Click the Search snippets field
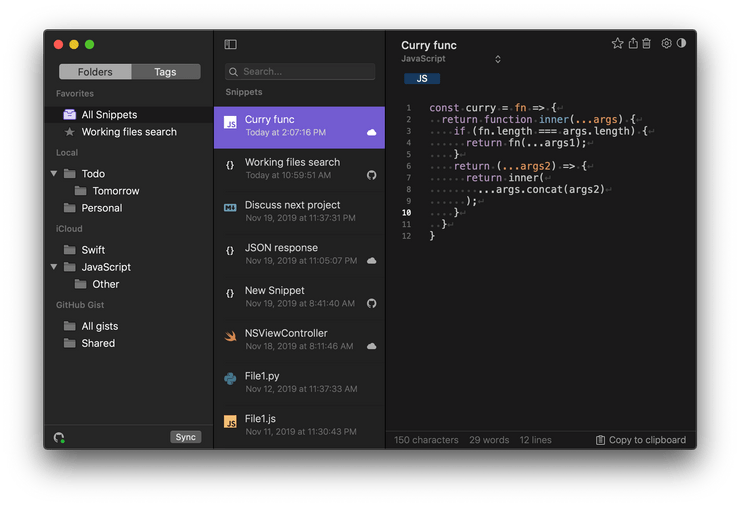Image resolution: width=740 pixels, height=507 pixels. [x=300, y=72]
